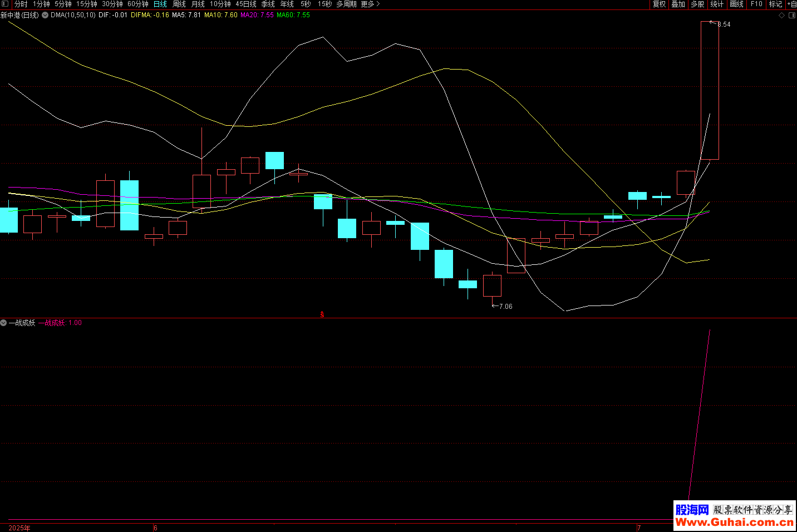The width and height of the screenshot is (797, 532).
Task: Select the 5分钟 period
Action: [63, 4]
